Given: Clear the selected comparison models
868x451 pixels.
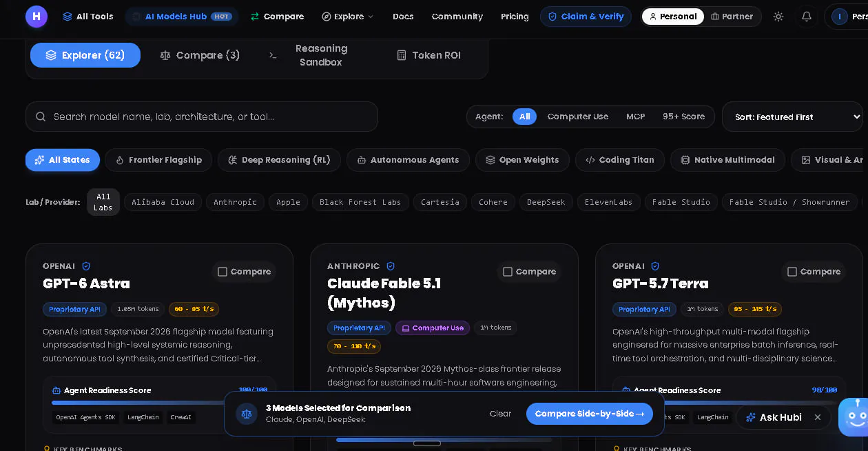Looking at the screenshot, I should (500, 414).
